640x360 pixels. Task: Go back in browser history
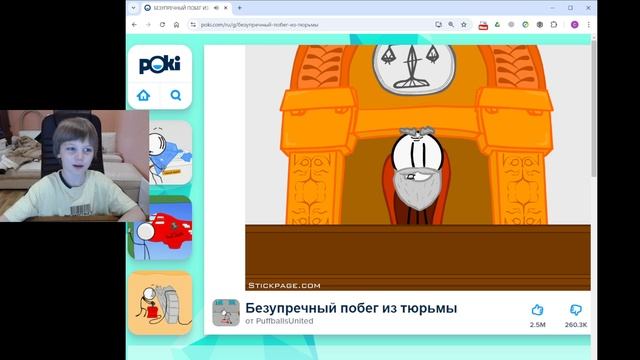coord(134,24)
